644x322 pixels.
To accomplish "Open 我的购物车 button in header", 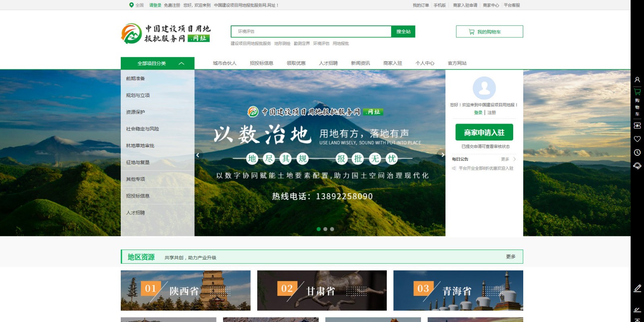I will pyautogui.click(x=489, y=31).
